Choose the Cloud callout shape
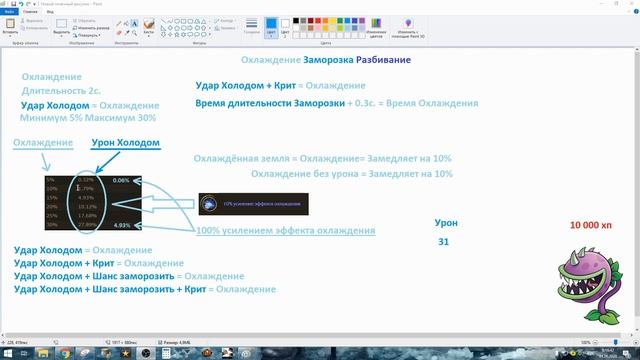640x360 pixels. 204,34
